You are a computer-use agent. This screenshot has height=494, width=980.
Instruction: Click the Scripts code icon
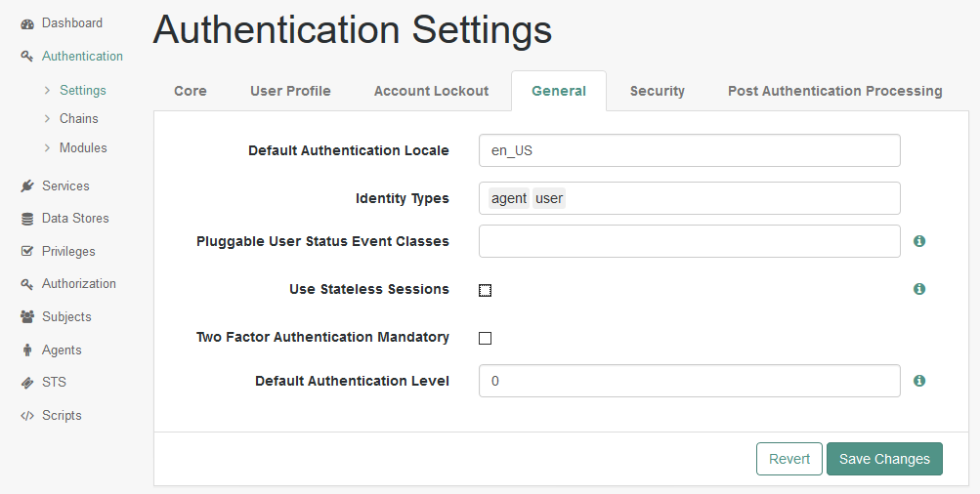coord(27,416)
